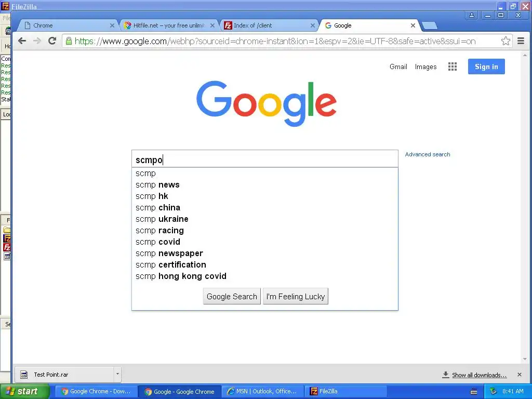The image size is (532, 399).
Task: Pick the 'scmp certification' suggestion
Action: click(x=264, y=264)
